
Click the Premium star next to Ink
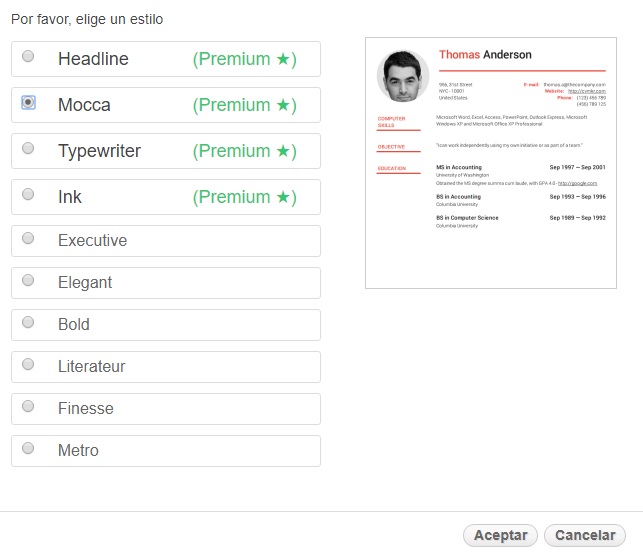coord(283,197)
